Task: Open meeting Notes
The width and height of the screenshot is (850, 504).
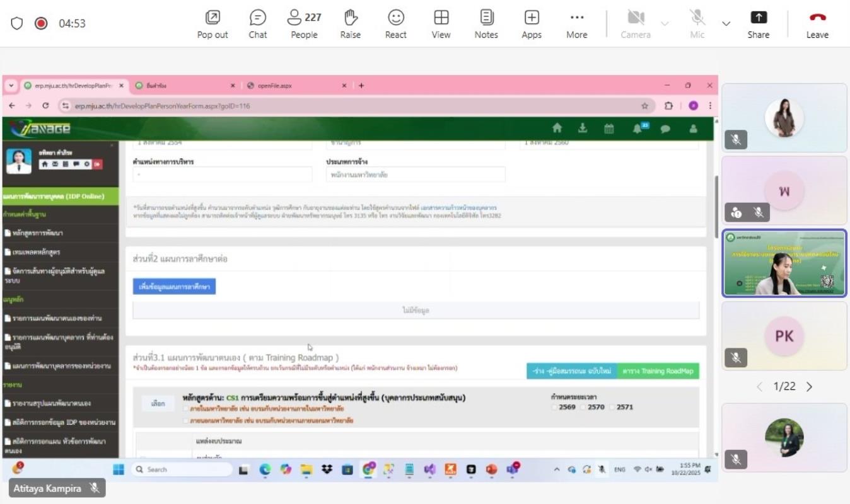Action: pyautogui.click(x=486, y=24)
